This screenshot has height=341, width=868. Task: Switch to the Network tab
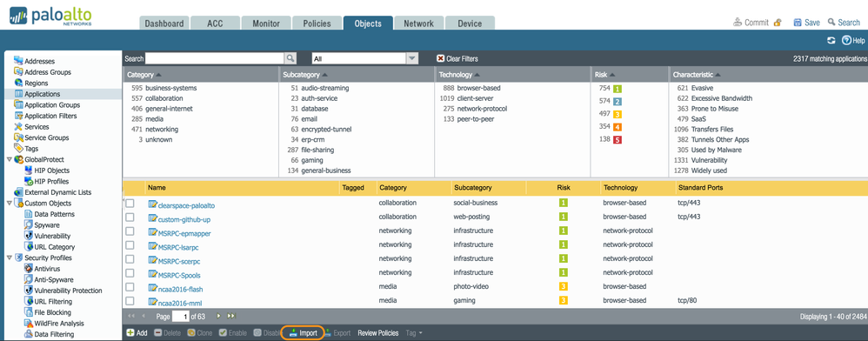[418, 23]
